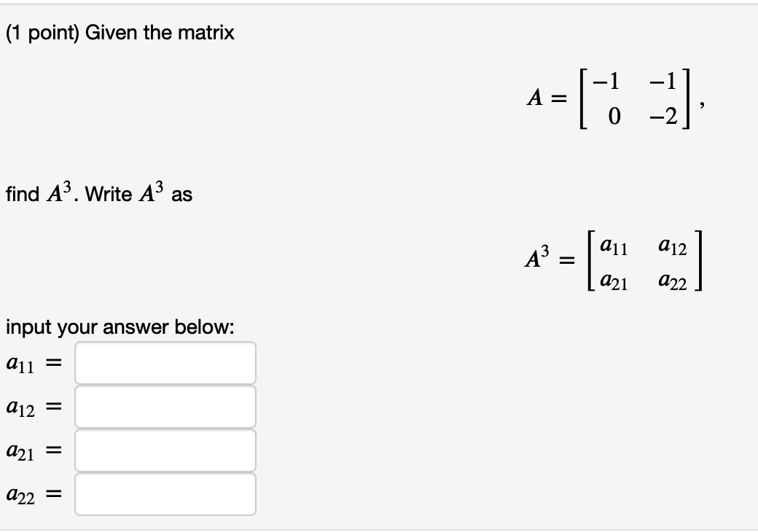The width and height of the screenshot is (758, 532).
Task: Focus the a12 answer input box
Action: coord(165,407)
